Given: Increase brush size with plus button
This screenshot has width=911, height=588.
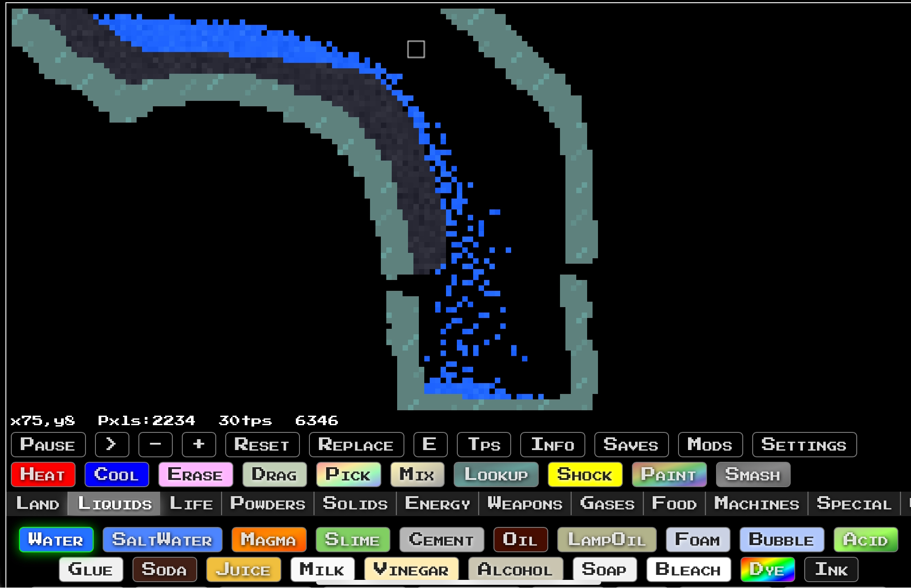Looking at the screenshot, I should pos(199,445).
